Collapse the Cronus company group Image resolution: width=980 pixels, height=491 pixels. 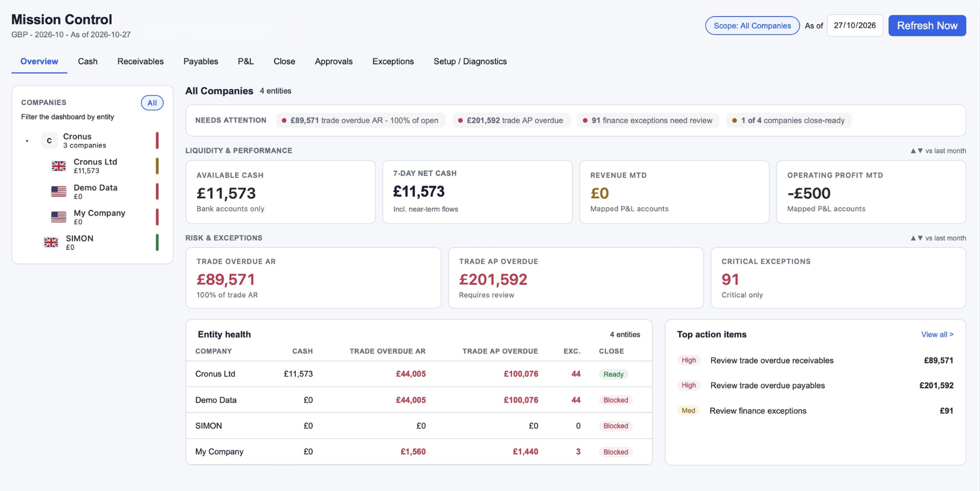[27, 141]
